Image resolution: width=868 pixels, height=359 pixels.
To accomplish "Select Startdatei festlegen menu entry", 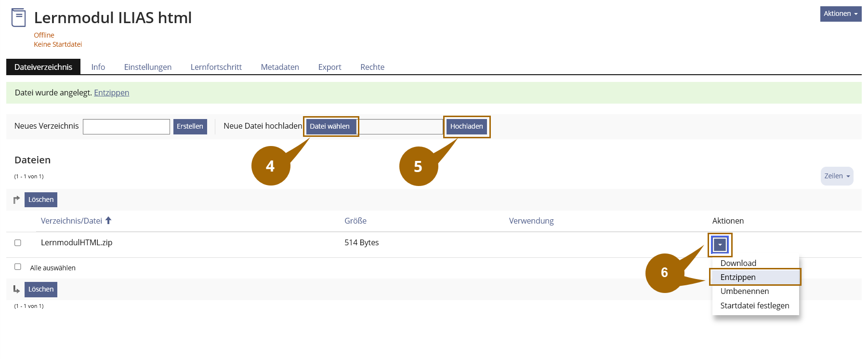I will point(754,306).
